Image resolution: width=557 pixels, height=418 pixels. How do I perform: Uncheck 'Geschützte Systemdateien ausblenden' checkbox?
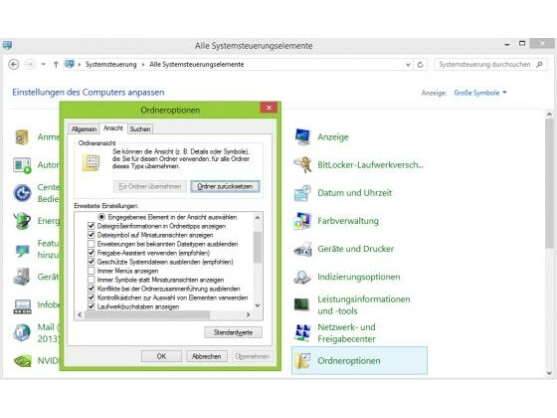click(91, 262)
